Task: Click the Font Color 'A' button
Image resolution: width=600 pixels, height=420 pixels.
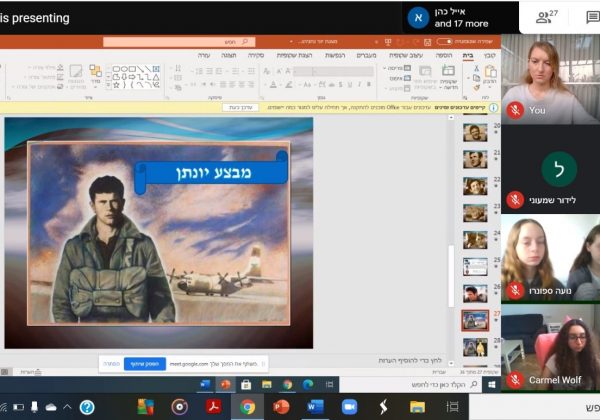Action: pos(273,85)
